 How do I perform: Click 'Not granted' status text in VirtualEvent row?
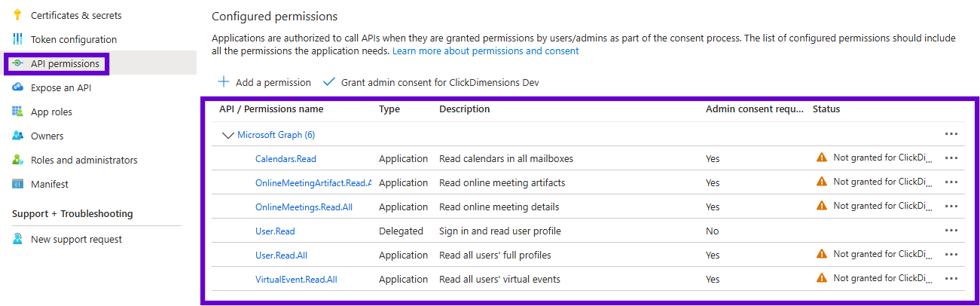click(x=883, y=279)
